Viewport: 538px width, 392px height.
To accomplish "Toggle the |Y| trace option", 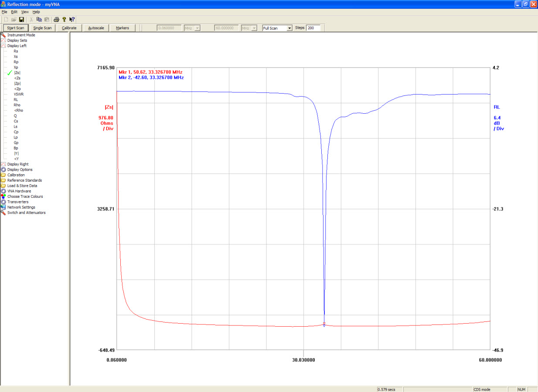I will [x=16, y=153].
